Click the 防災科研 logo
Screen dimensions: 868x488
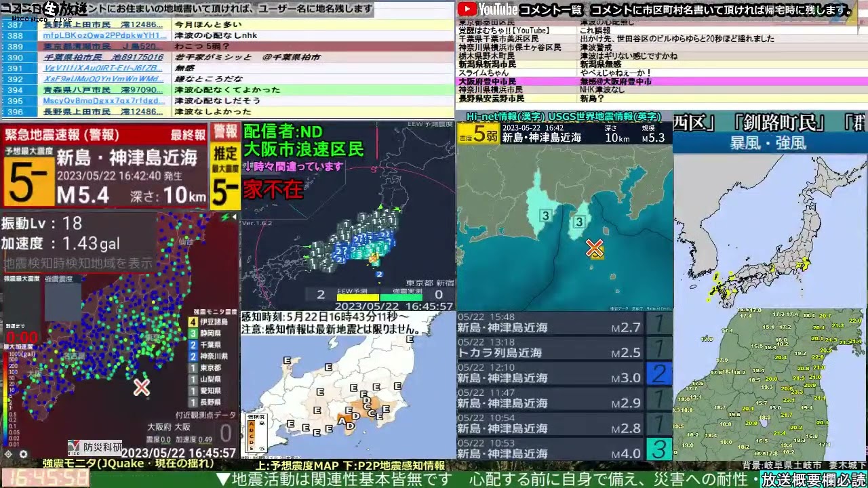95,447
